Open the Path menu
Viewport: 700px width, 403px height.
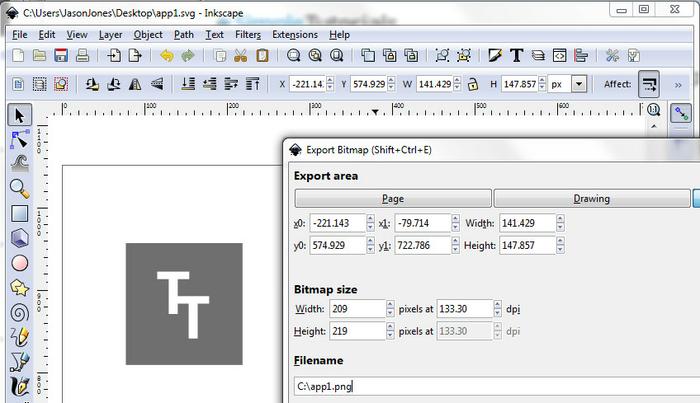point(184,34)
